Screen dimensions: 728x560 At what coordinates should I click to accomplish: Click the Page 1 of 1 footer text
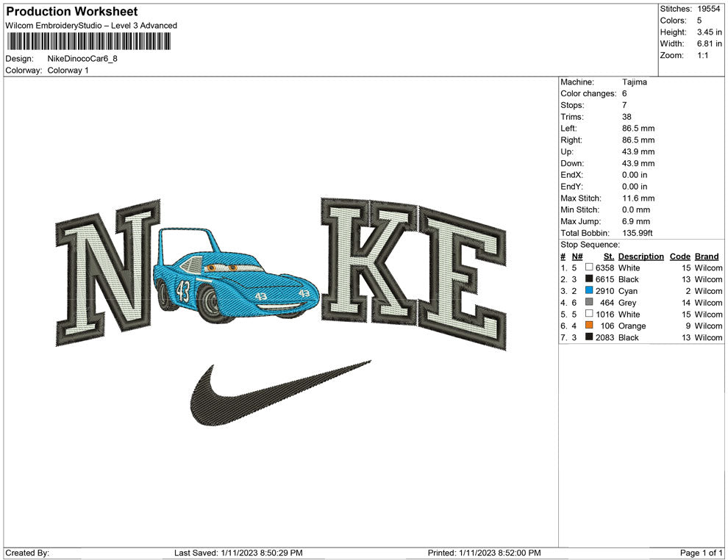tap(702, 553)
